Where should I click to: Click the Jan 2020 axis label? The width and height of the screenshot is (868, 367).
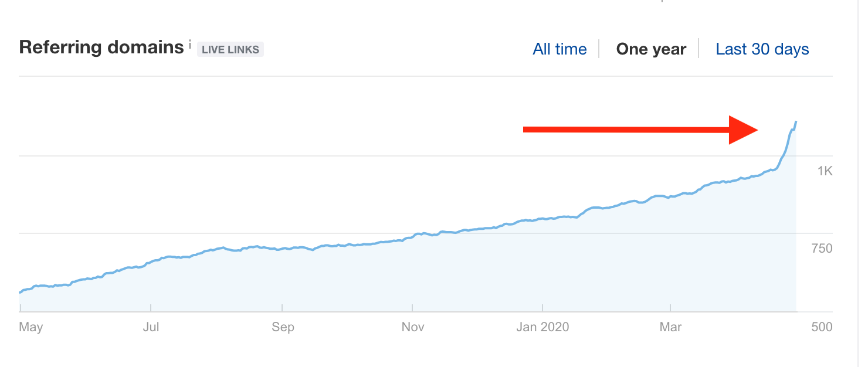(543, 327)
